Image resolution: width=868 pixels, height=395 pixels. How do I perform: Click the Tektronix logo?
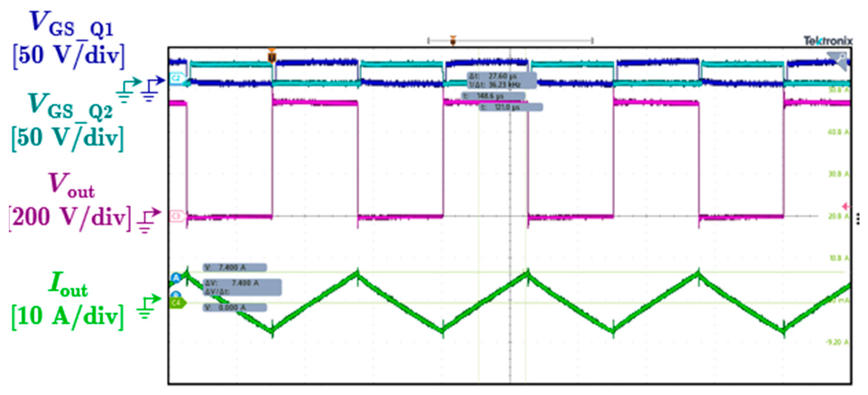[x=828, y=41]
